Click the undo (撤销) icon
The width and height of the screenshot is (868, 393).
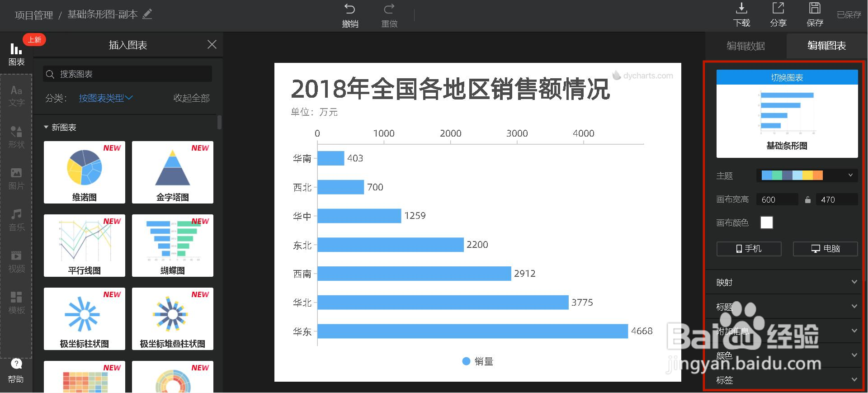pos(350,9)
